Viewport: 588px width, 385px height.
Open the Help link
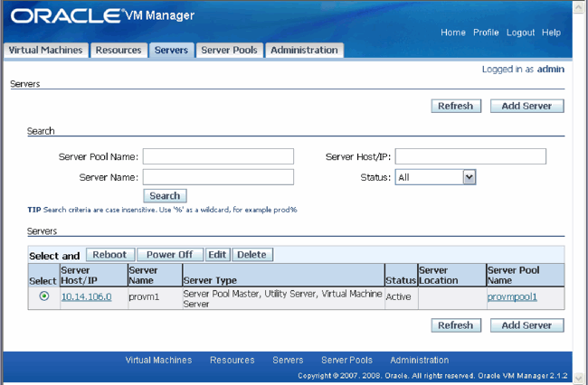pyautogui.click(x=551, y=33)
